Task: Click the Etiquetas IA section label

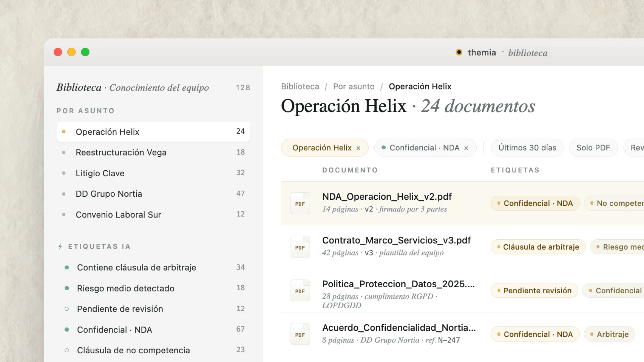Action: 99,247
